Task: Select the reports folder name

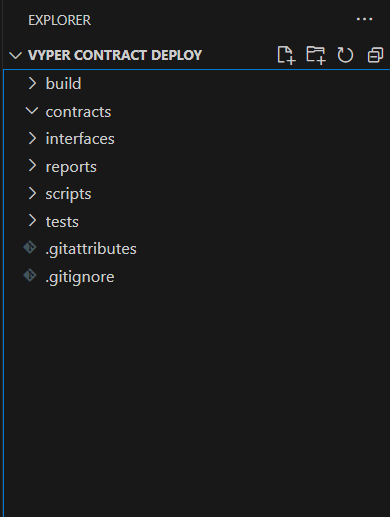Action: [x=71, y=167]
